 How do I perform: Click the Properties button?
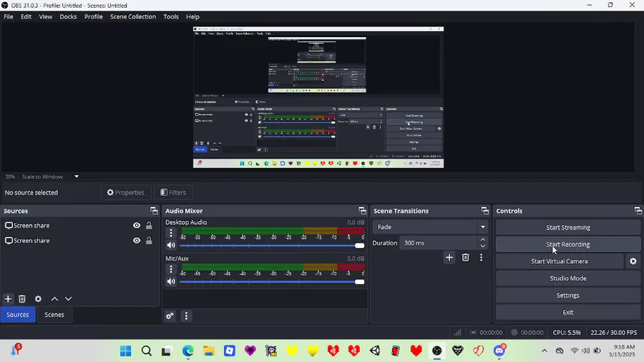point(125,192)
